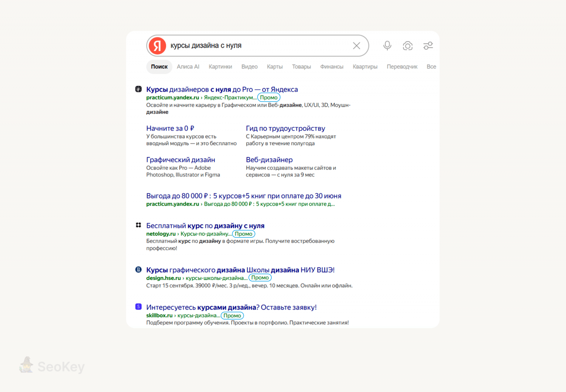
Task: Click the 'Курсы-по-дизайну...' breadcrumb on Netology result
Action: [206, 234]
